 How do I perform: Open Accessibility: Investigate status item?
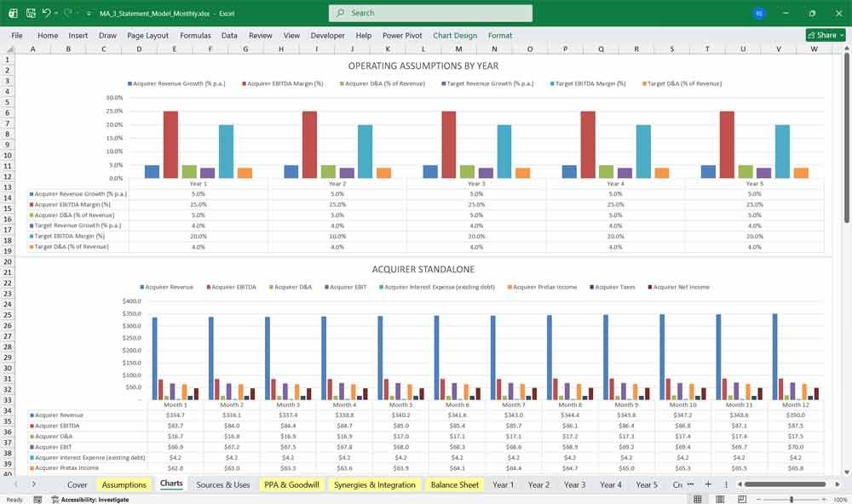click(90, 500)
